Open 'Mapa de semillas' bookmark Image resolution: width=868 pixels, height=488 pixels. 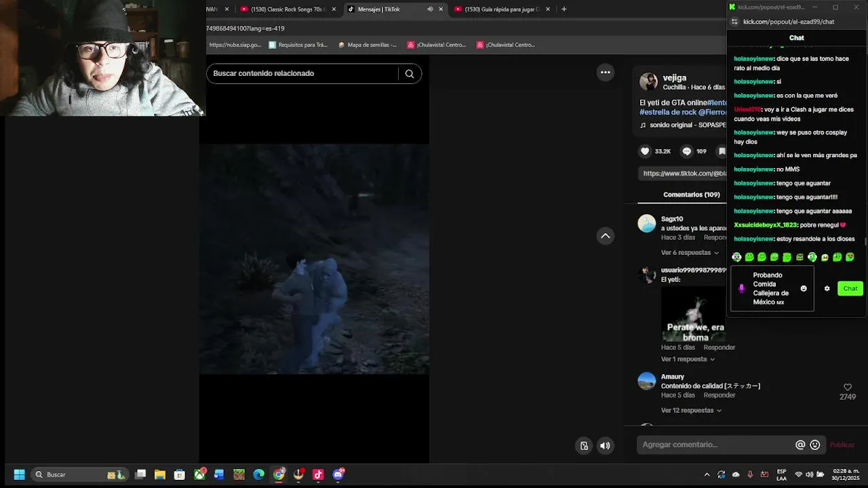[367, 45]
